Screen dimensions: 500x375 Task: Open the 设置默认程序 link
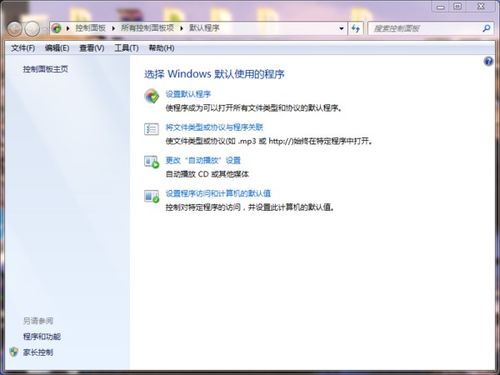[x=188, y=94]
